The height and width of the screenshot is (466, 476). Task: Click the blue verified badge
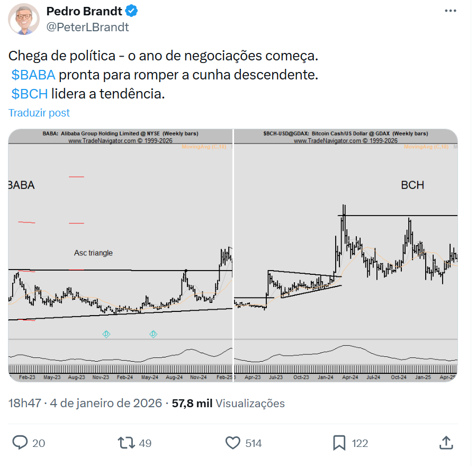(132, 11)
